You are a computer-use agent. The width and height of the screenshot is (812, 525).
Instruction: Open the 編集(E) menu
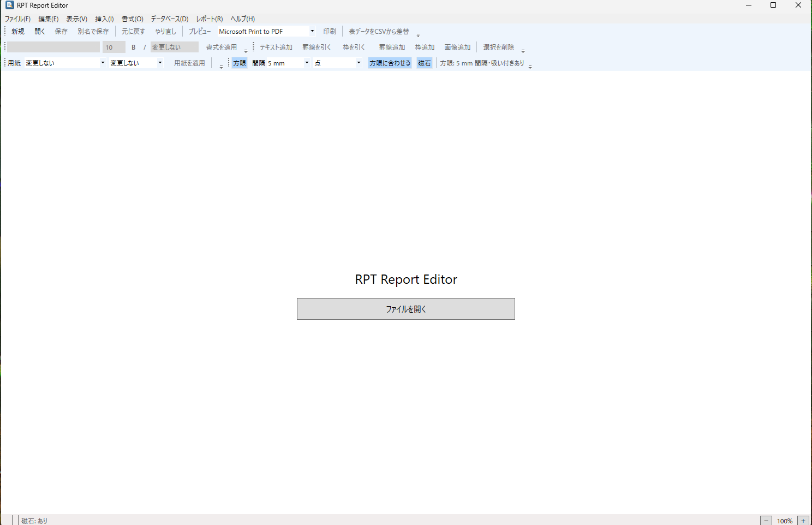pos(48,19)
